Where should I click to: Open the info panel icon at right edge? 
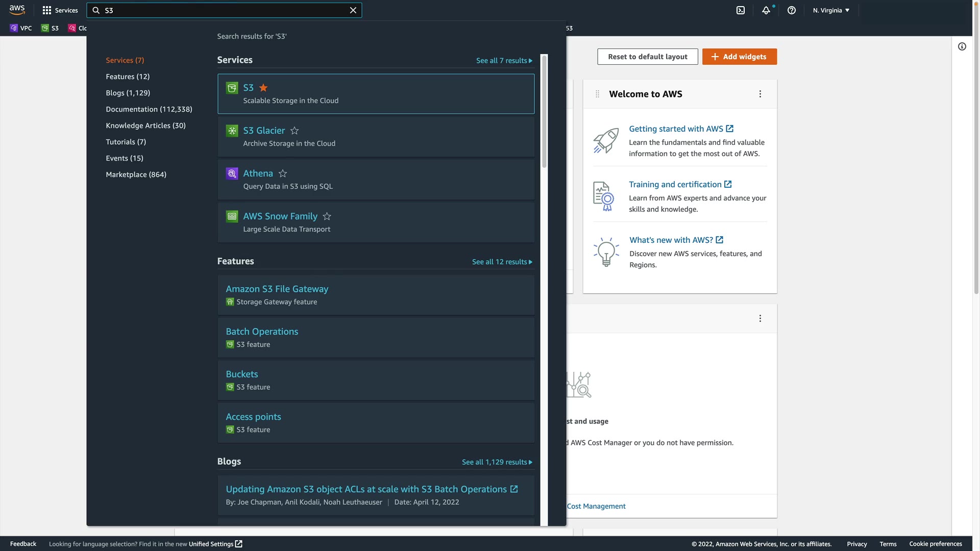[x=962, y=47]
